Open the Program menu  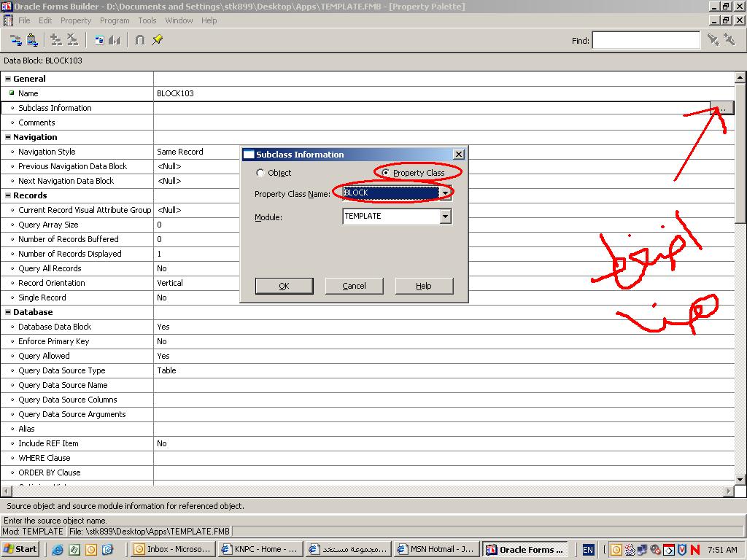(x=115, y=20)
